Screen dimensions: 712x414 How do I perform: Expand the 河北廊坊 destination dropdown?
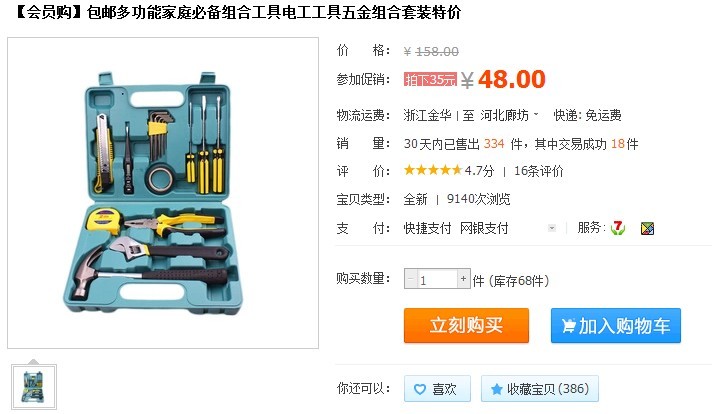coord(536,114)
